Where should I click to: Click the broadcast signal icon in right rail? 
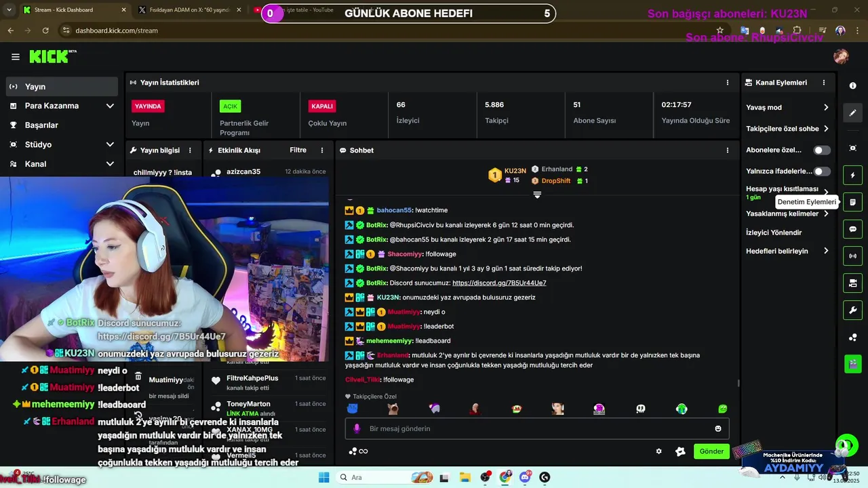(x=852, y=256)
